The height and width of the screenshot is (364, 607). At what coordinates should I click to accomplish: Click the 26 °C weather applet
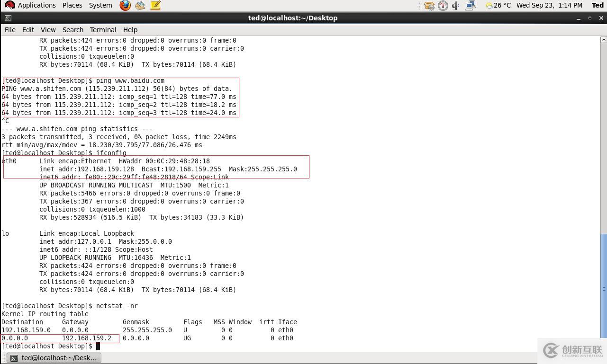[498, 5]
